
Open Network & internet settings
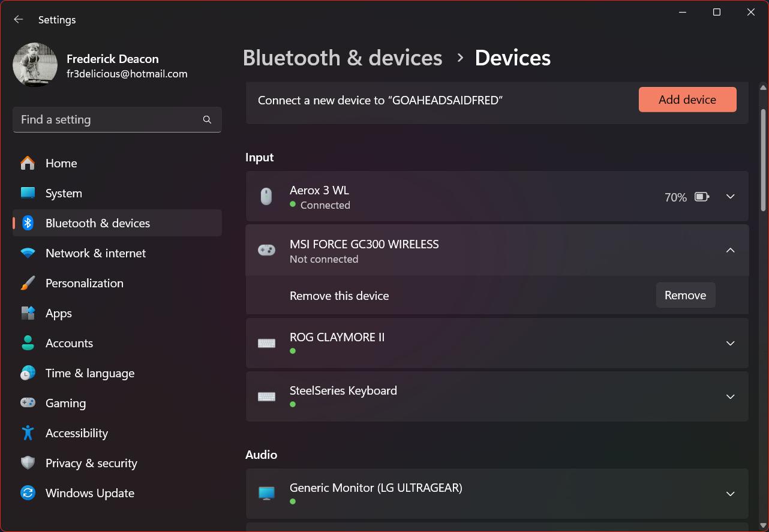coord(117,253)
